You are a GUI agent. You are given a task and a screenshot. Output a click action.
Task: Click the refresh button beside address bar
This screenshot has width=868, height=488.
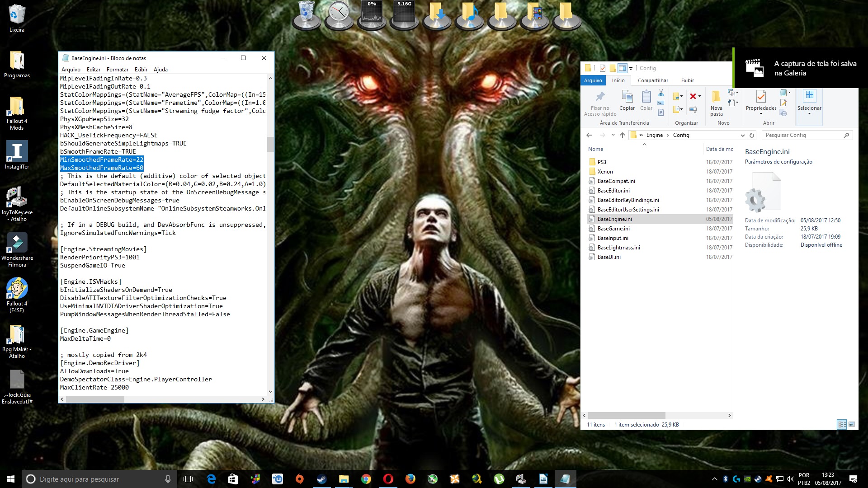click(752, 135)
